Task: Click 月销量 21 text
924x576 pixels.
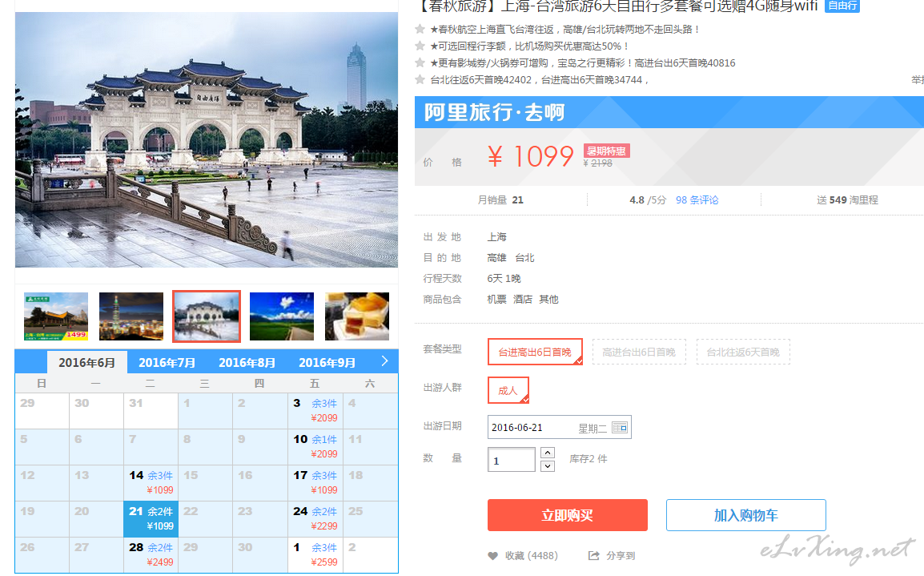Action: coord(500,199)
